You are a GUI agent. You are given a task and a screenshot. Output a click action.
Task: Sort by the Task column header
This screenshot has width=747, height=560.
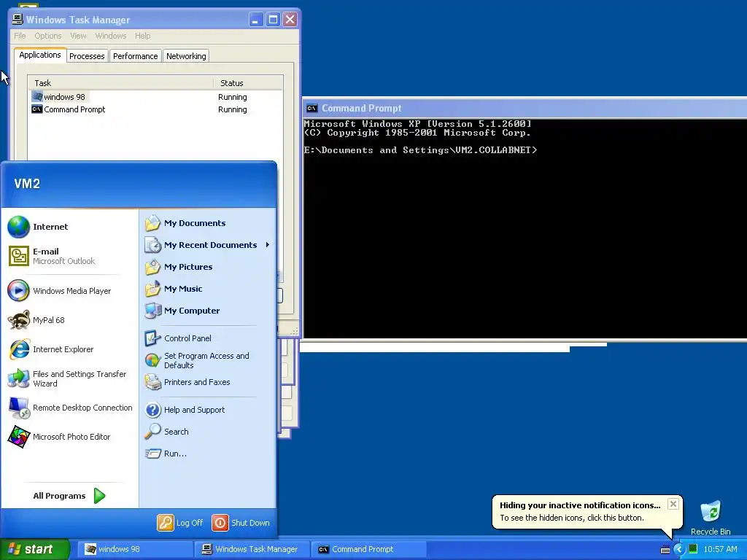click(120, 83)
